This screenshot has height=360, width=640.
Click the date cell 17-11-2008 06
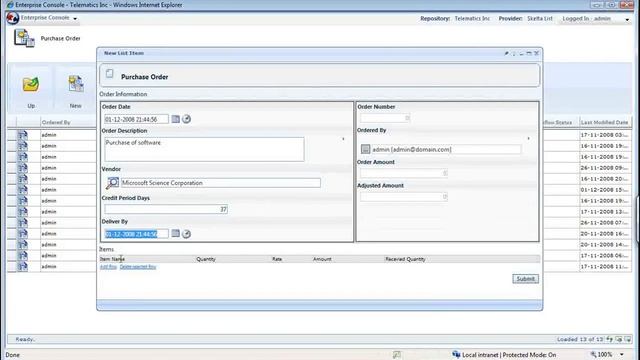604,256
